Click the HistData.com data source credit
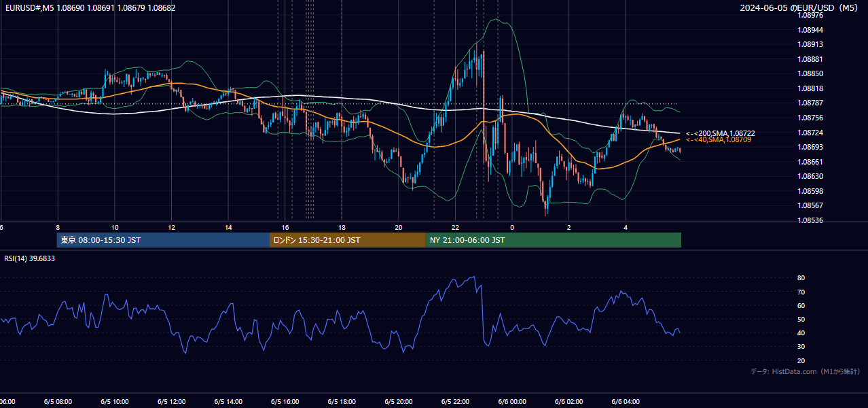This screenshot has width=868, height=408. [x=805, y=371]
